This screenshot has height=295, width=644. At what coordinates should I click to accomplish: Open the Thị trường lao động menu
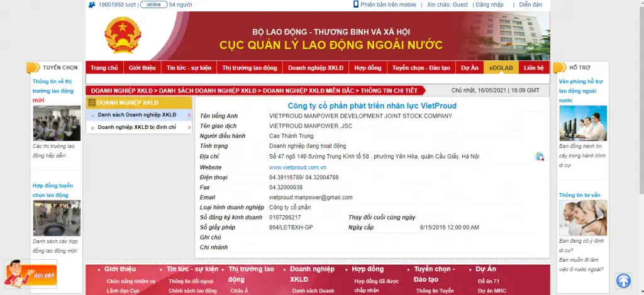point(250,68)
